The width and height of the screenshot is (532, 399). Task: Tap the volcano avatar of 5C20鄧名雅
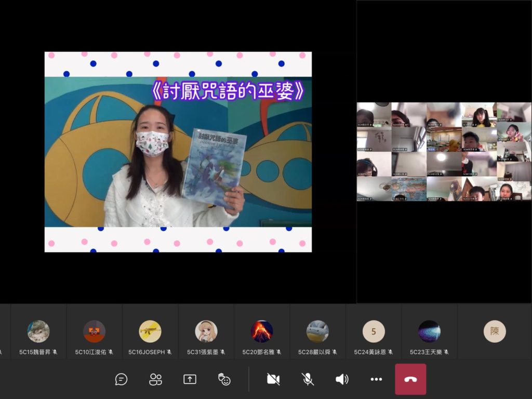coord(262,331)
